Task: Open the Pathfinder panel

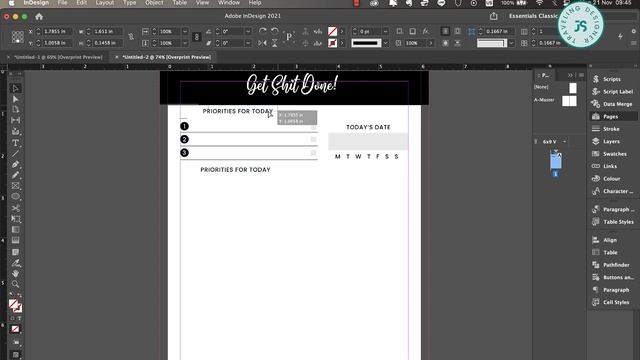Action: [612, 265]
